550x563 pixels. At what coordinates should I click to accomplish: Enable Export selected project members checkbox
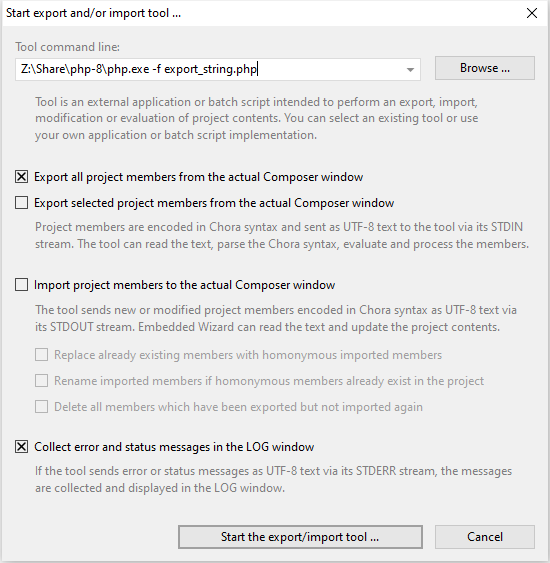point(22,203)
